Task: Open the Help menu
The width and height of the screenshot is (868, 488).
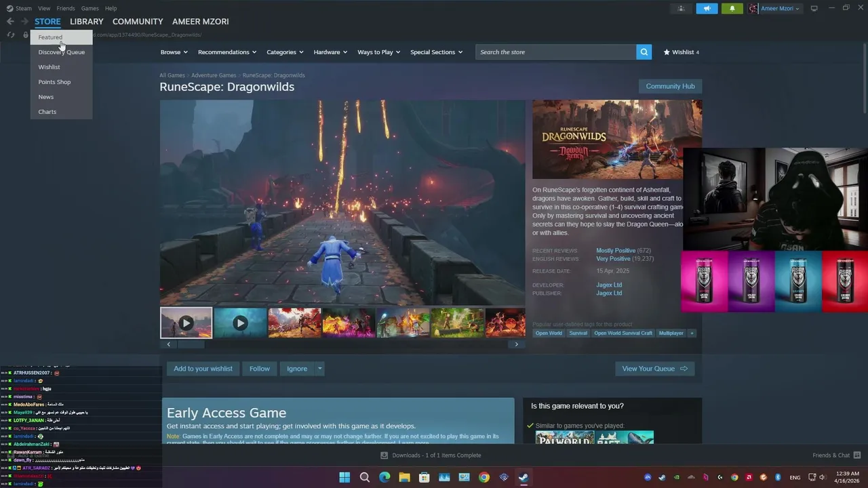Action: tap(111, 8)
